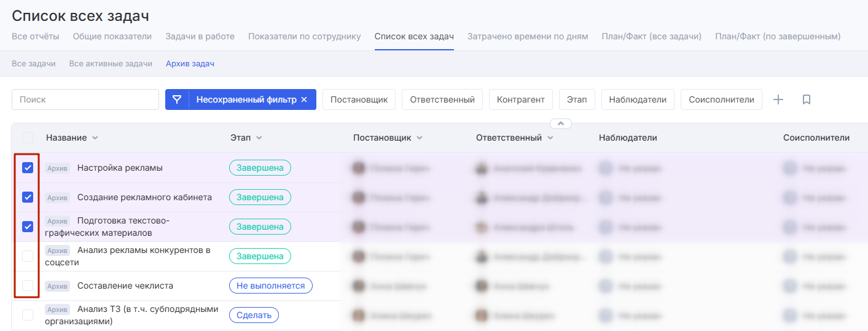
Task: Toggle the select-all header checkbox
Action: click(x=28, y=138)
